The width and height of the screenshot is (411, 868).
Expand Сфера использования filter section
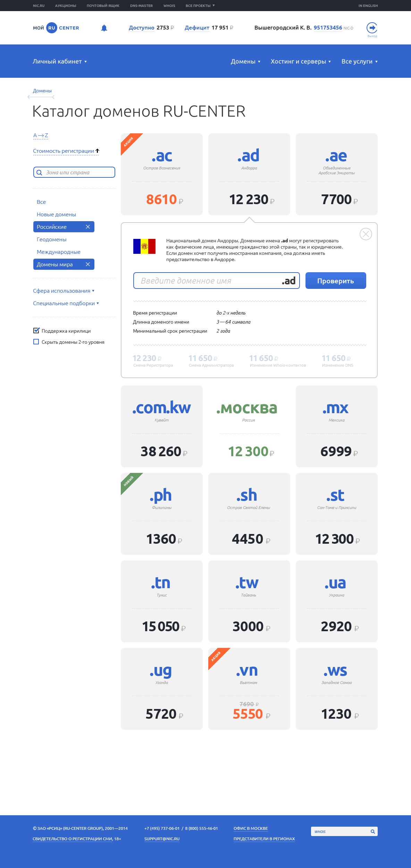64,291
